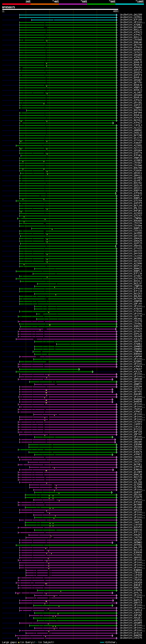Select the short green alignment bar for A7NU47
Viewport: 146px width, 644px height.
click(50, 369)
